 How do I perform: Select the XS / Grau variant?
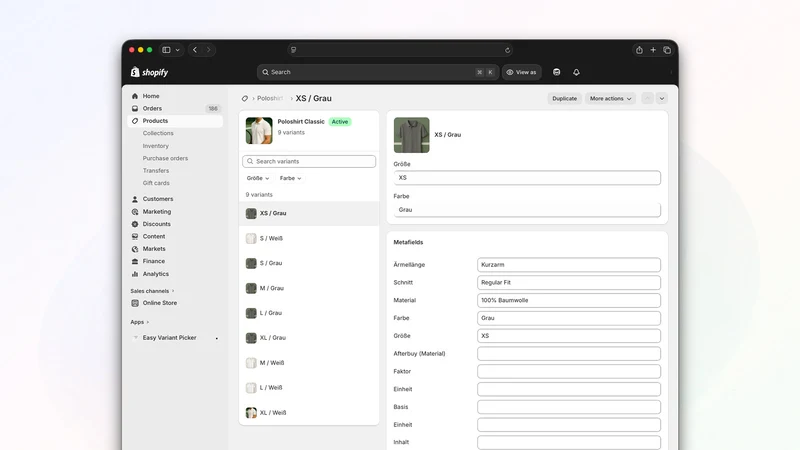(309, 213)
